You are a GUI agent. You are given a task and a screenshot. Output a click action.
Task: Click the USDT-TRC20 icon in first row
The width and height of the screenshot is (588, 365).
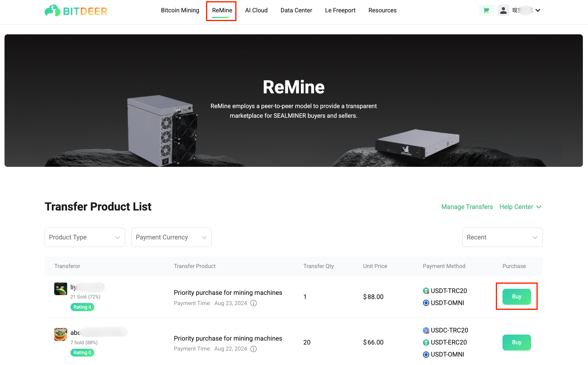pyautogui.click(x=426, y=291)
